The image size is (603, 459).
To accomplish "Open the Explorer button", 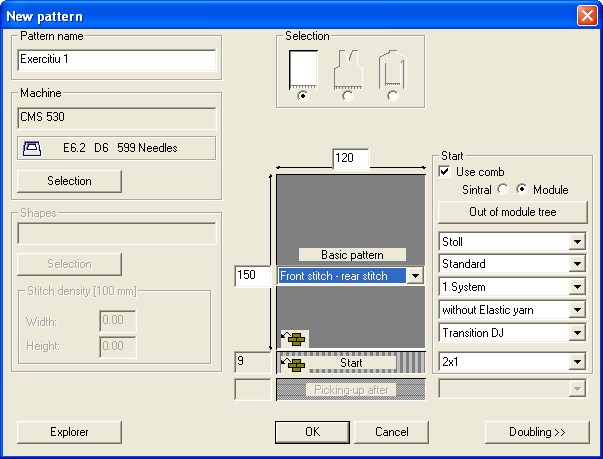I will tap(69, 432).
